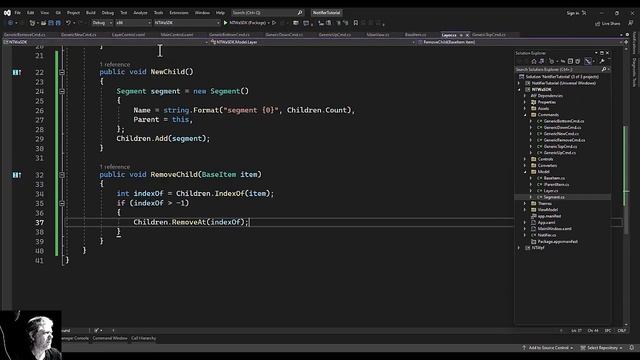Open the Debug configuration dropdown
Image resolution: width=640 pixels, height=360 pixels.
click(x=102, y=23)
